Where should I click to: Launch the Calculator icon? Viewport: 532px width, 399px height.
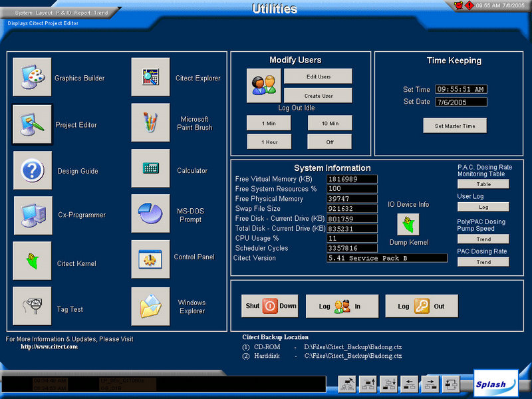coord(150,169)
